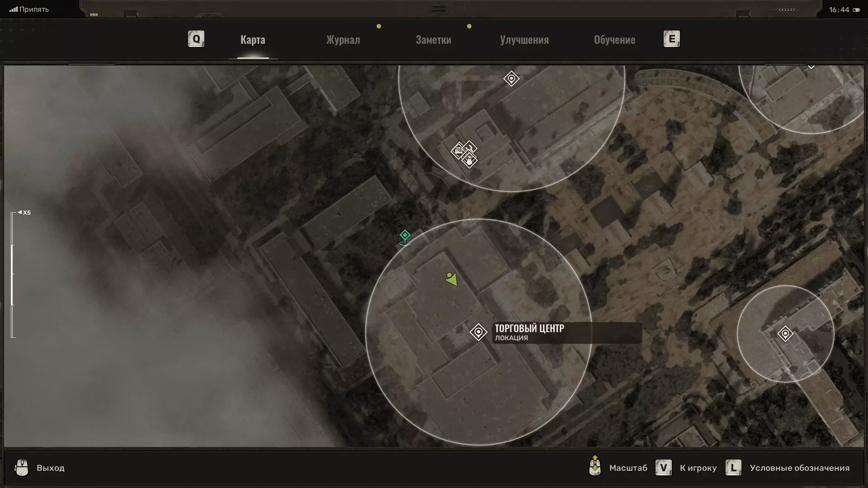Open the Улучшения tab
This screenshot has height=488, width=868.
click(524, 40)
